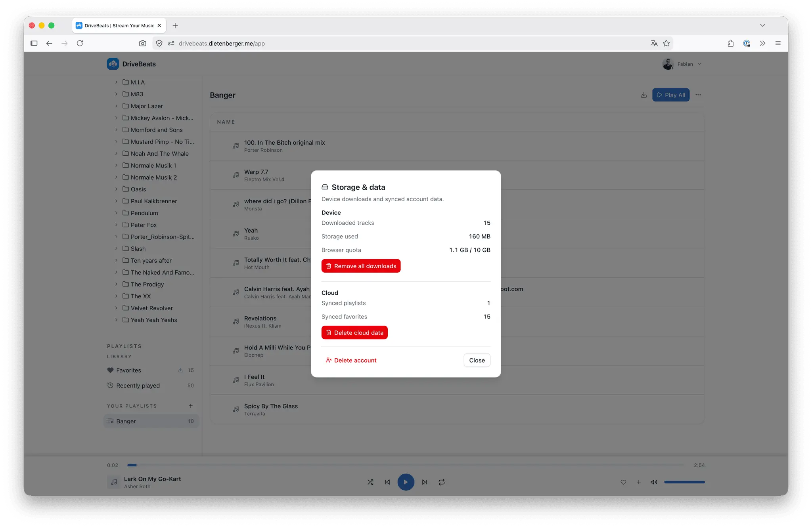
Task: Open Favorites in the library
Action: click(151, 370)
